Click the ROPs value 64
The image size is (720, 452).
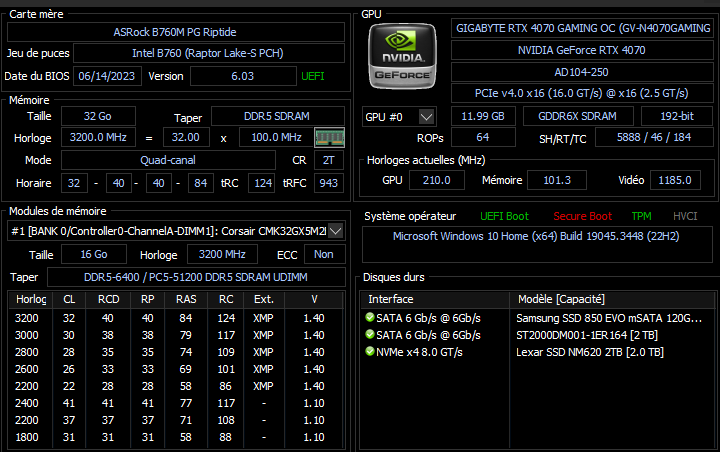pos(483,137)
